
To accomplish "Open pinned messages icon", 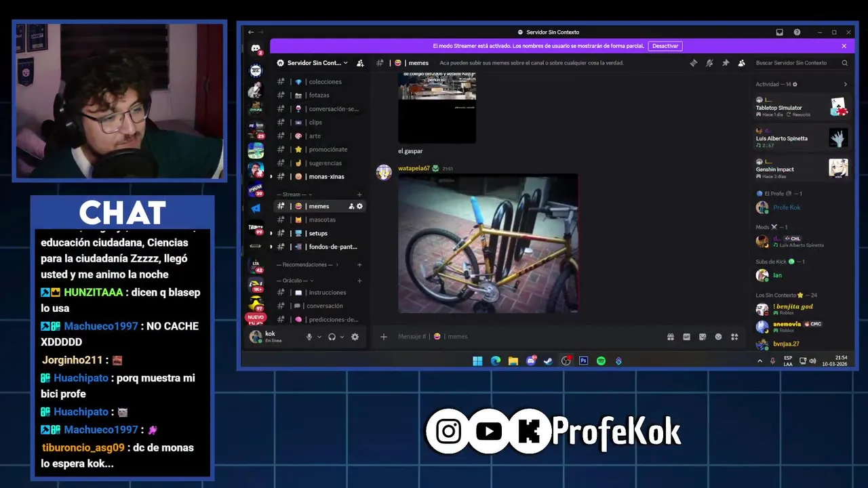I will pyautogui.click(x=726, y=63).
